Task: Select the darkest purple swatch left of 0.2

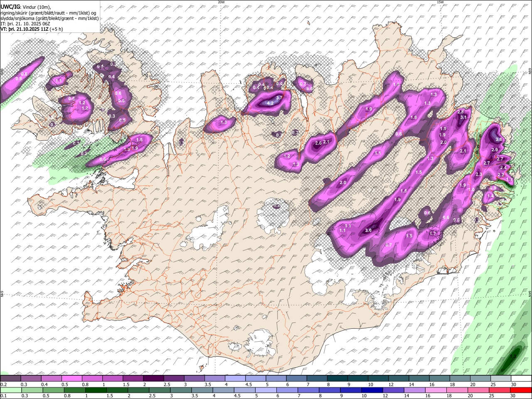Action: [11, 379]
